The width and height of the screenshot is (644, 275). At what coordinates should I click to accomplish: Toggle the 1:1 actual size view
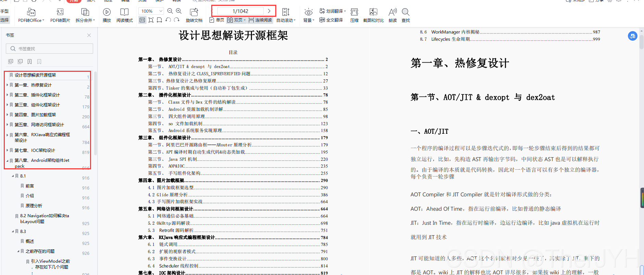click(142, 20)
